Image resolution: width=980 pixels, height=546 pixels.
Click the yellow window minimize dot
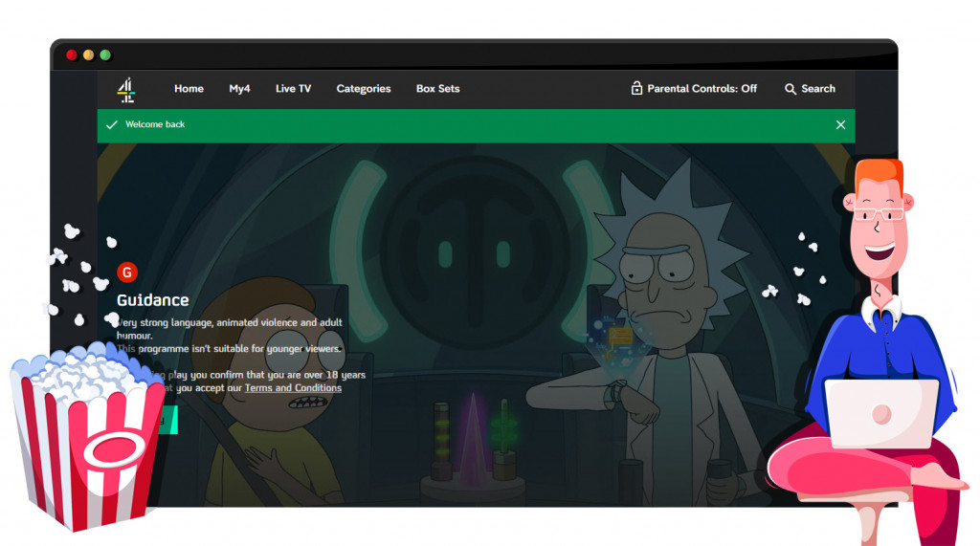[89, 55]
